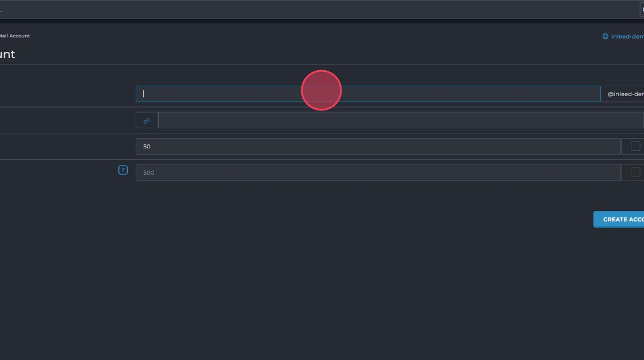Click the send limit field showing 500
The height and width of the screenshot is (360, 644).
point(378,173)
